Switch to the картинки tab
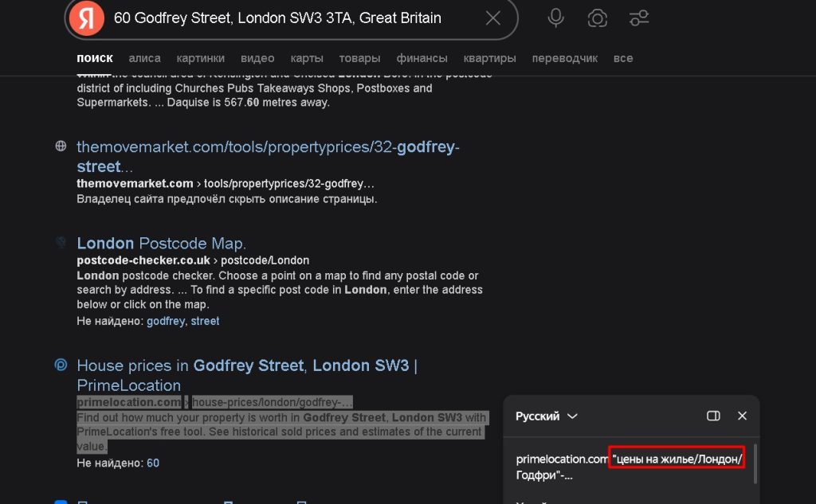Screen dimensions: 816x504 200,58
